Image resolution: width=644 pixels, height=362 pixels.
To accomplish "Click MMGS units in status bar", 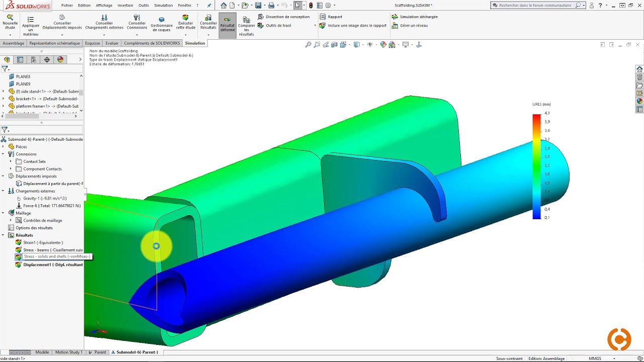I will (595, 358).
